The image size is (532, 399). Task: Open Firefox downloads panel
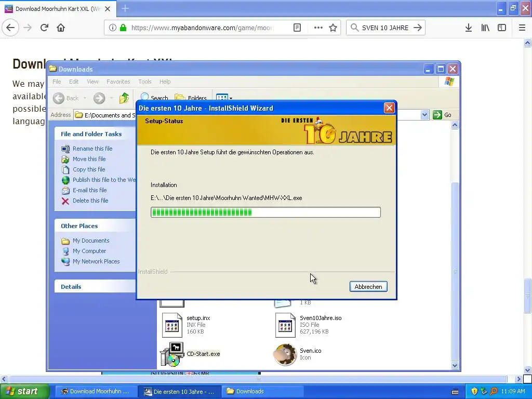(469, 28)
